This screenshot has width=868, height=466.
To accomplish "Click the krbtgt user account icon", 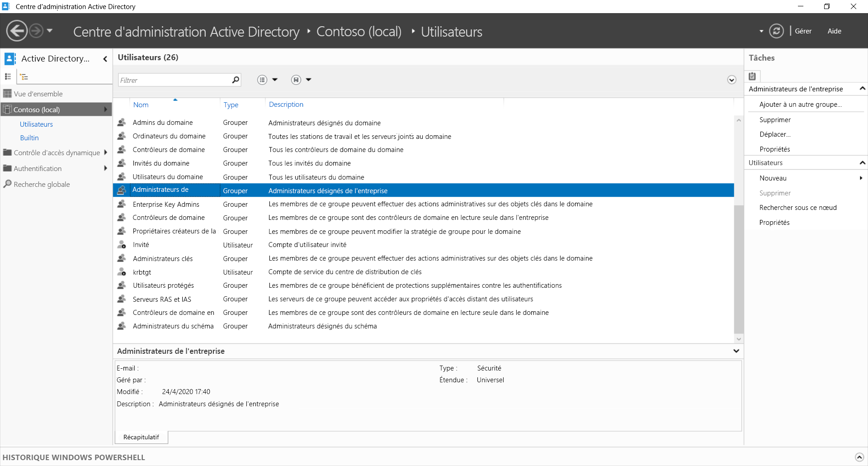I will pyautogui.click(x=122, y=272).
